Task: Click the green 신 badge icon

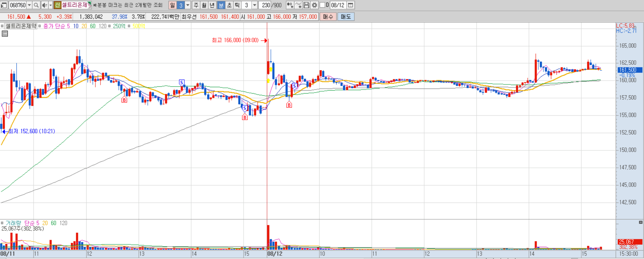Action: tap(57, 5)
